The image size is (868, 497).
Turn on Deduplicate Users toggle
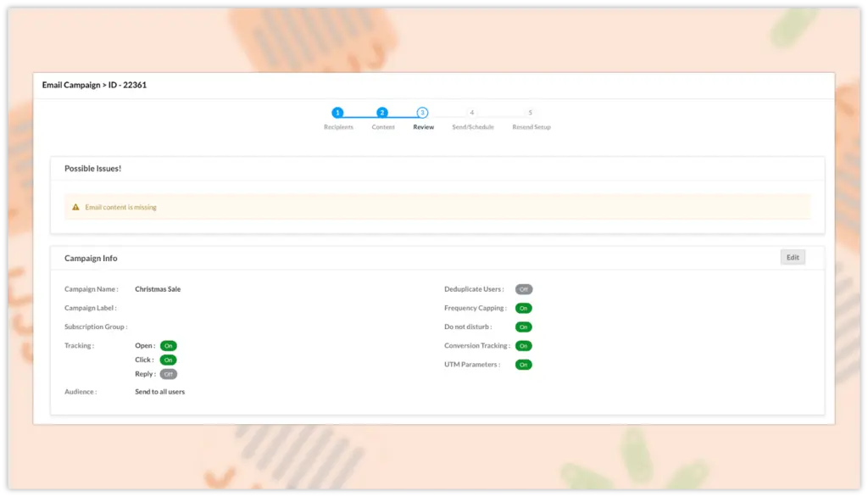tap(524, 289)
